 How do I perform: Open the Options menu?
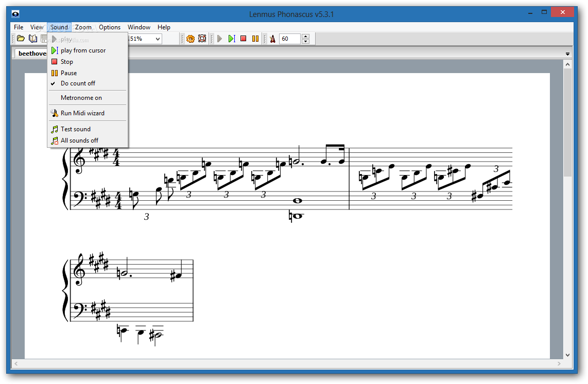pos(110,27)
